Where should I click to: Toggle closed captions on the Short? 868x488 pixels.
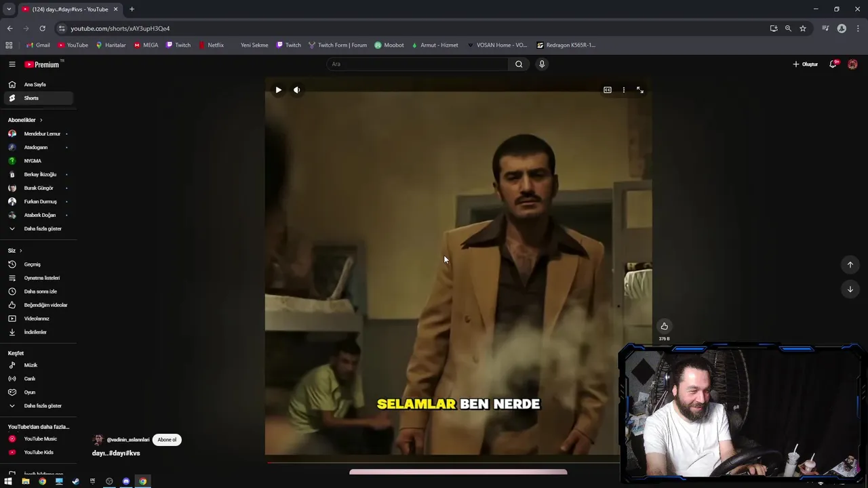608,89
